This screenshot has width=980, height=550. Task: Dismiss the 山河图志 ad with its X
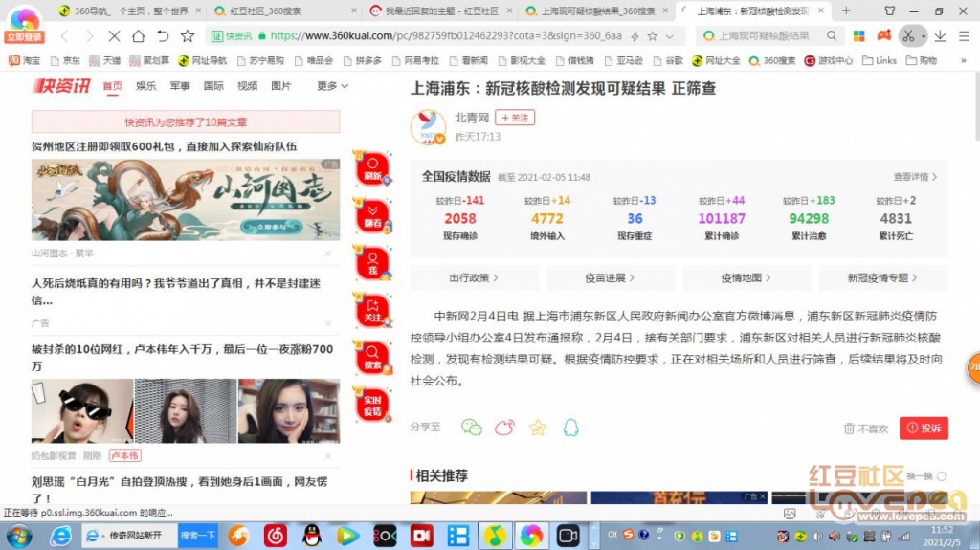coord(328,253)
